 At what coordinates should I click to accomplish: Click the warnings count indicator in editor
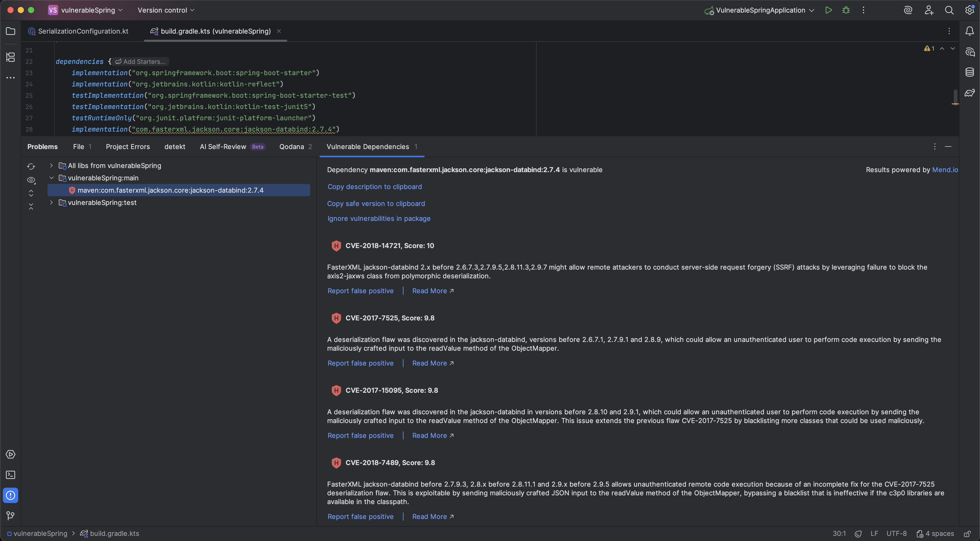(929, 48)
